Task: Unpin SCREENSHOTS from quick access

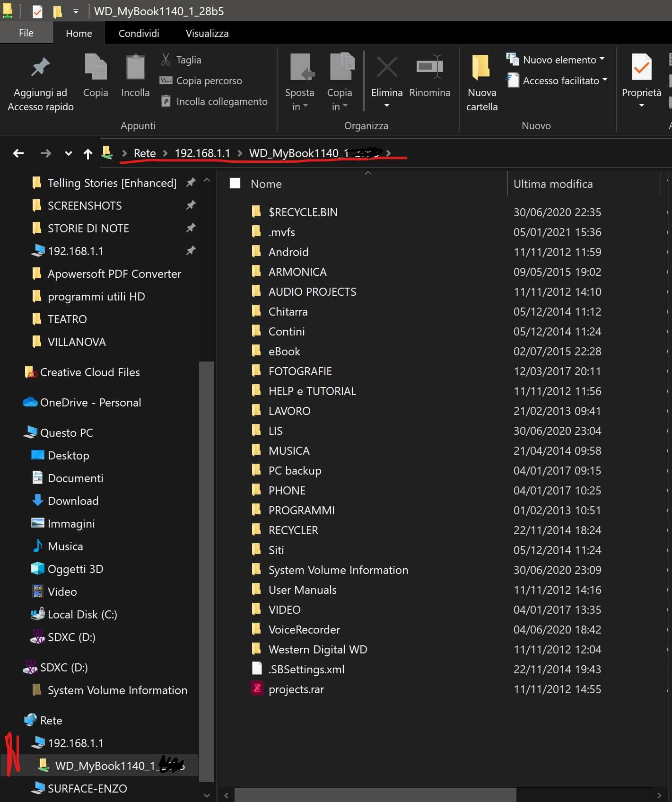Action: (191, 205)
